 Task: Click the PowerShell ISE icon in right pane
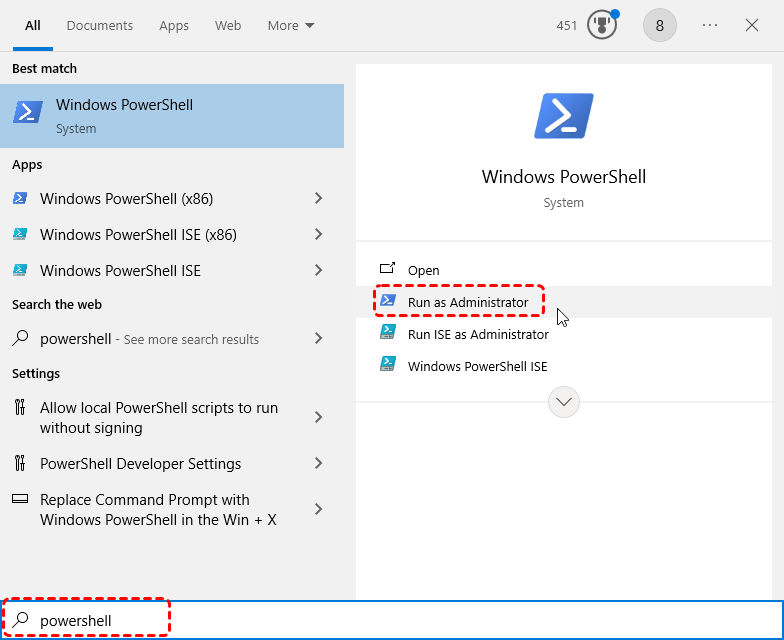[388, 366]
